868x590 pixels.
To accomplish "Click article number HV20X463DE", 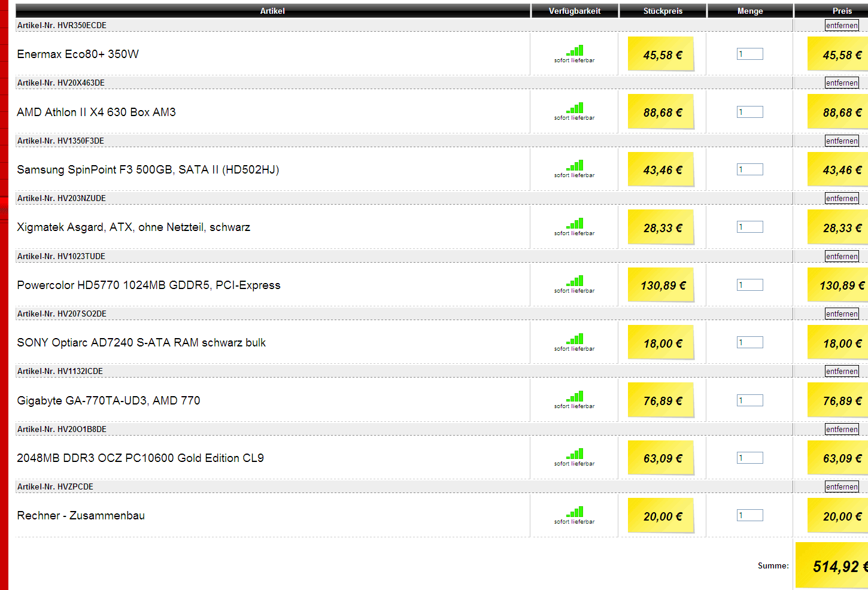I will point(81,83).
